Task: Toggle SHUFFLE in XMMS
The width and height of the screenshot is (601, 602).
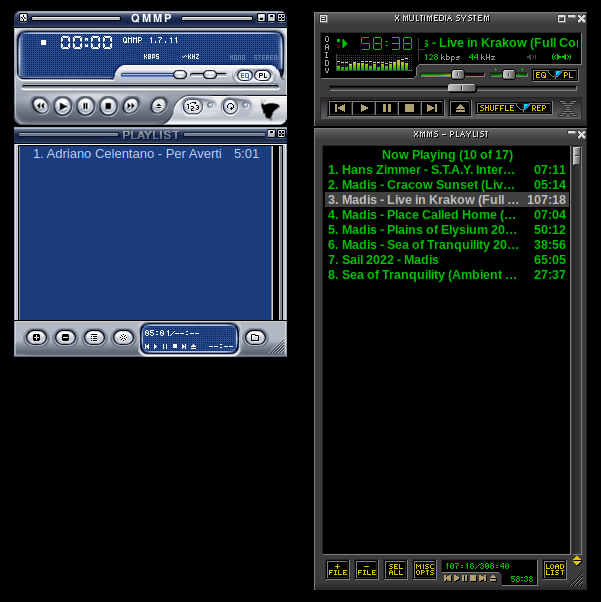Action: point(499,108)
